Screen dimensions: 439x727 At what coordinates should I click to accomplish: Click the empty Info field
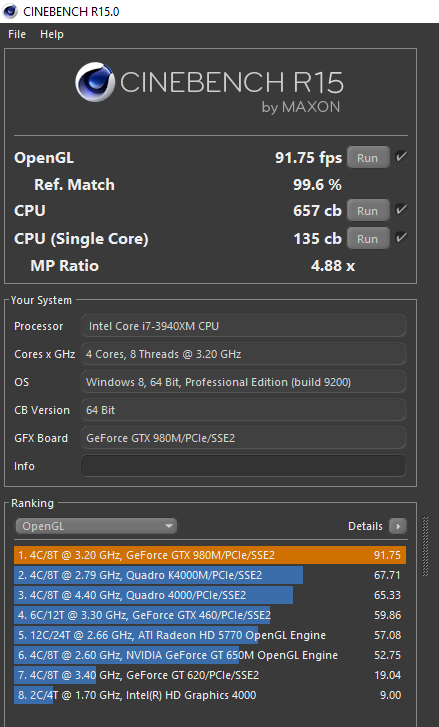(x=243, y=466)
